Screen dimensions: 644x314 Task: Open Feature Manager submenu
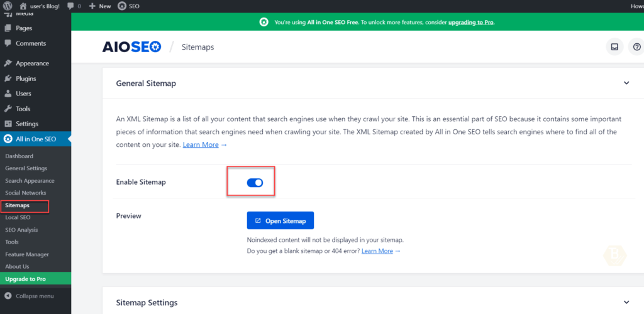(x=27, y=254)
